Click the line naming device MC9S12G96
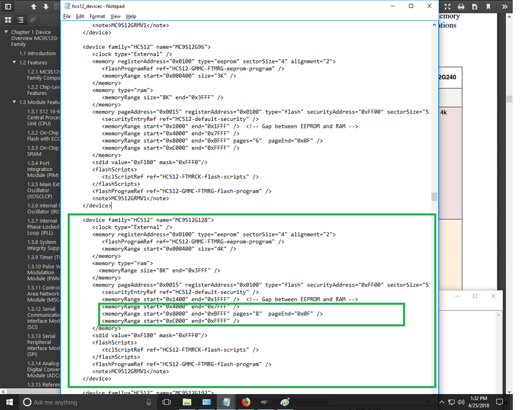Screen dimensions: 532x410 [146, 47]
